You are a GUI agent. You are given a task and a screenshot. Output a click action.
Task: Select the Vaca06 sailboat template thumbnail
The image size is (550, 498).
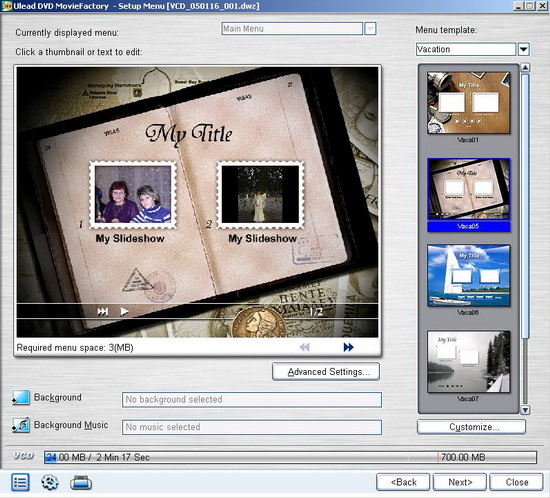click(469, 275)
